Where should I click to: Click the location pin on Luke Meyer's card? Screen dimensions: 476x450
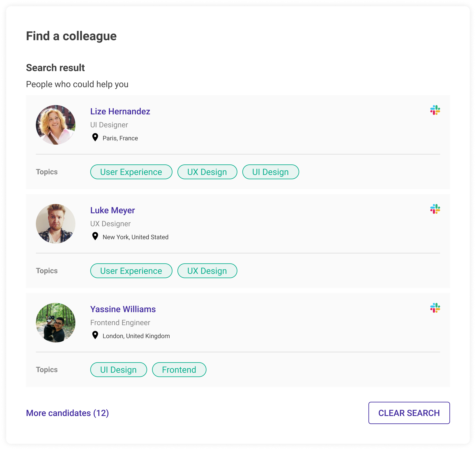[95, 237]
